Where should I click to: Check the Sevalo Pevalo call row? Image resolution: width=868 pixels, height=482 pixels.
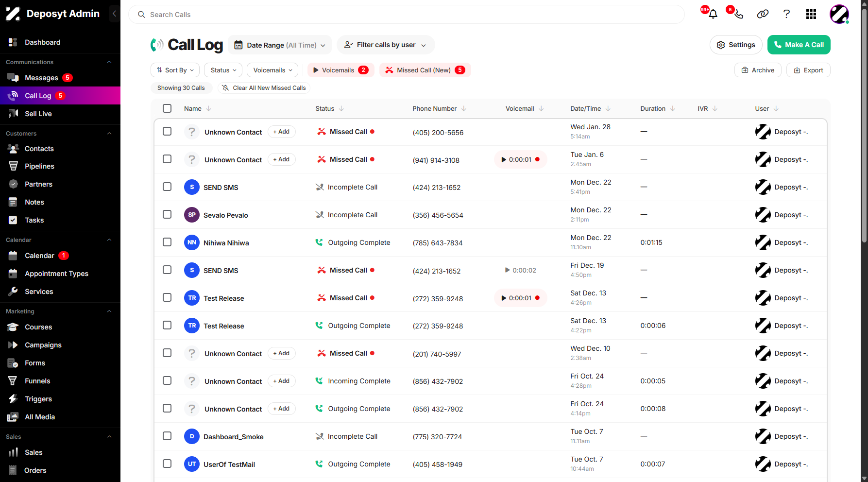click(x=167, y=214)
